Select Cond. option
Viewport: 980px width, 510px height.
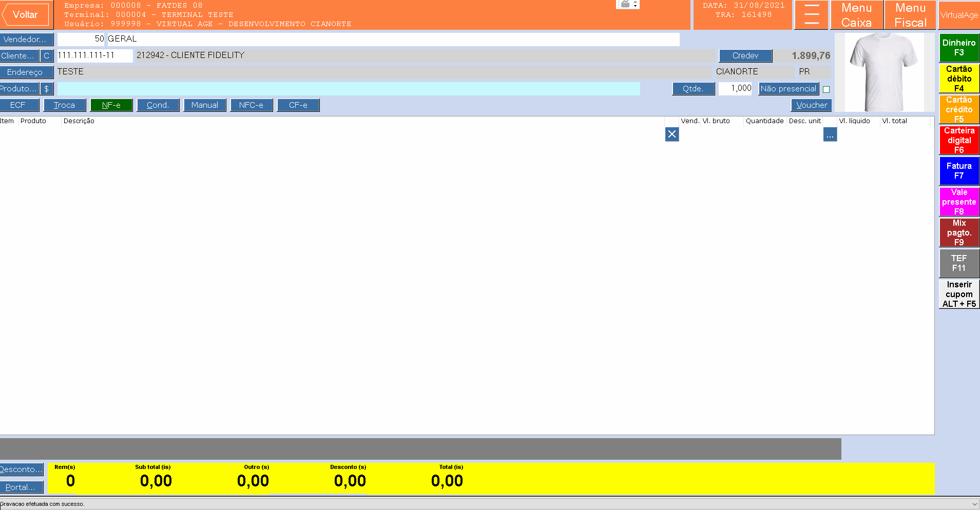click(158, 105)
